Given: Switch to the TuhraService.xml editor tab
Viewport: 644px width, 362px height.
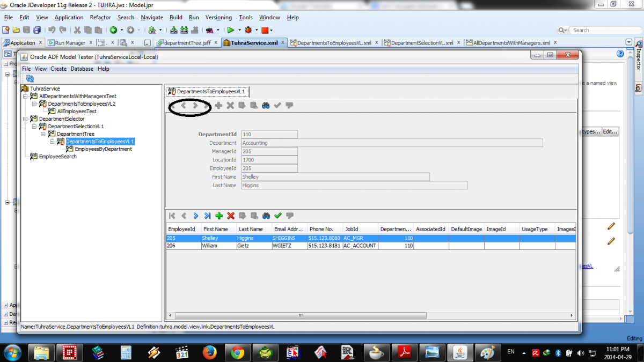Looking at the screenshot, I should [254, 43].
